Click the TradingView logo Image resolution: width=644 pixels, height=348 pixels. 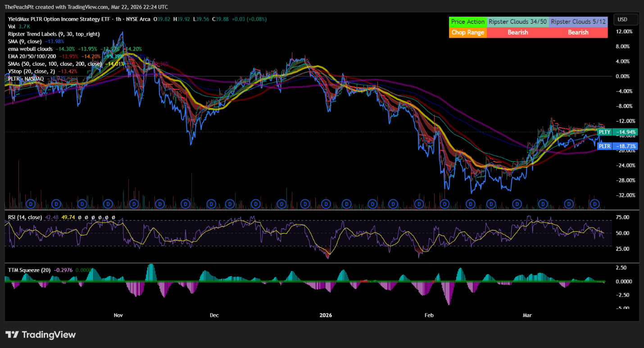[41, 334]
